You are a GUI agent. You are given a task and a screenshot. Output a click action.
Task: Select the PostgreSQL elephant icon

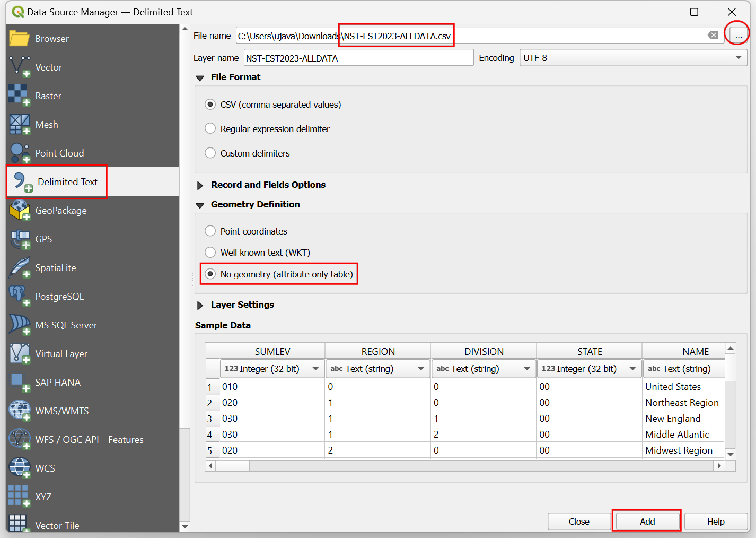click(x=20, y=296)
